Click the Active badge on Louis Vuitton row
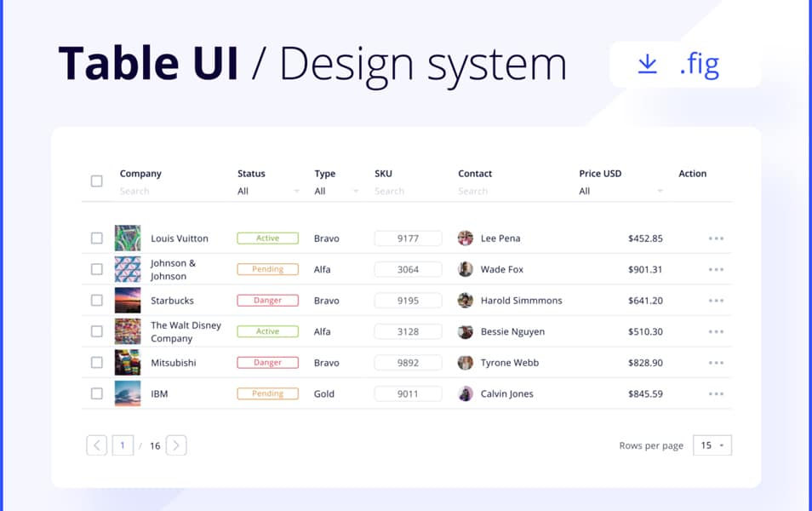This screenshot has height=511, width=812. click(267, 238)
